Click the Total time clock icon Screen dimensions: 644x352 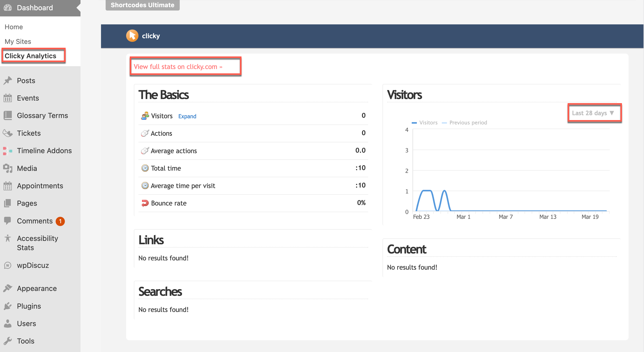tap(145, 168)
